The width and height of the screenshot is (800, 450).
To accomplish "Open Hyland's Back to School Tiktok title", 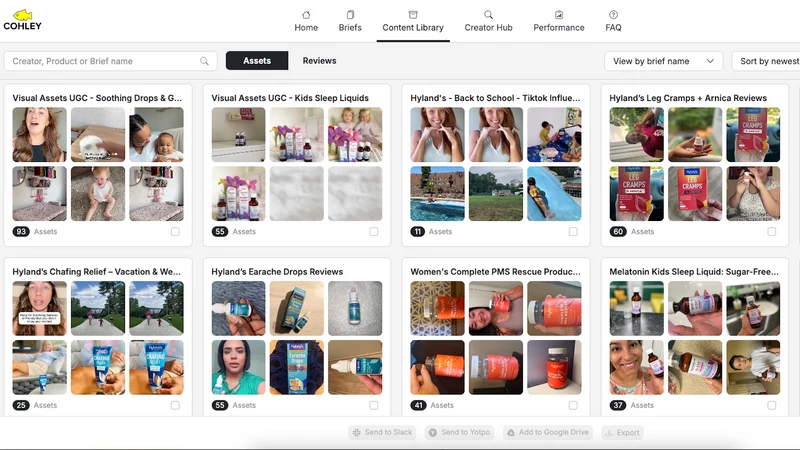I will (x=495, y=98).
